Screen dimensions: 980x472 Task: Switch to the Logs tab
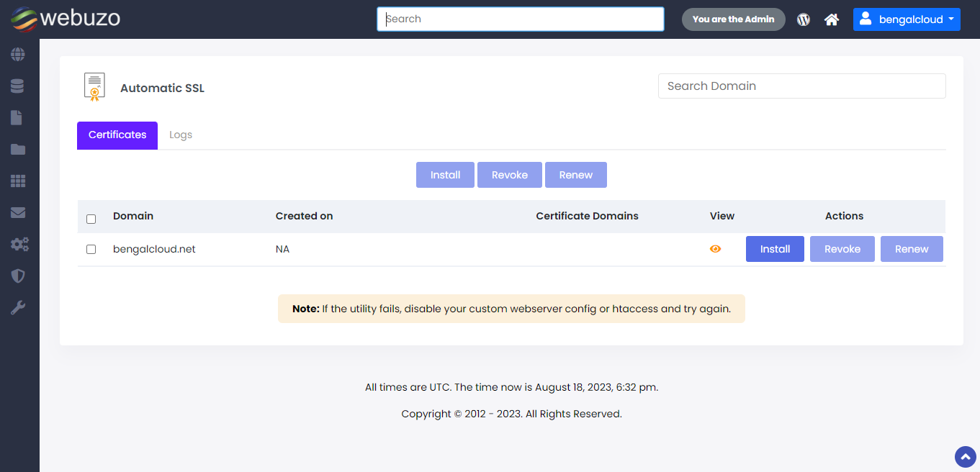point(181,135)
